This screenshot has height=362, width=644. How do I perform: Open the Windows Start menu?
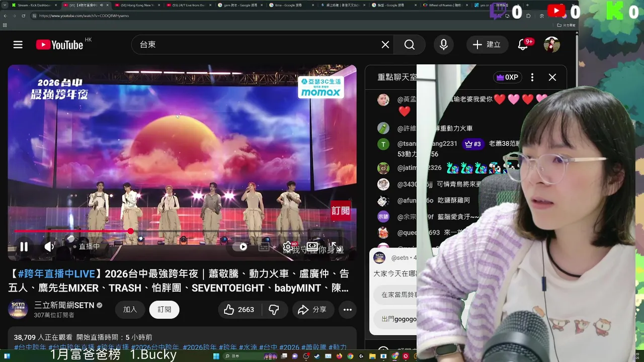(216, 356)
